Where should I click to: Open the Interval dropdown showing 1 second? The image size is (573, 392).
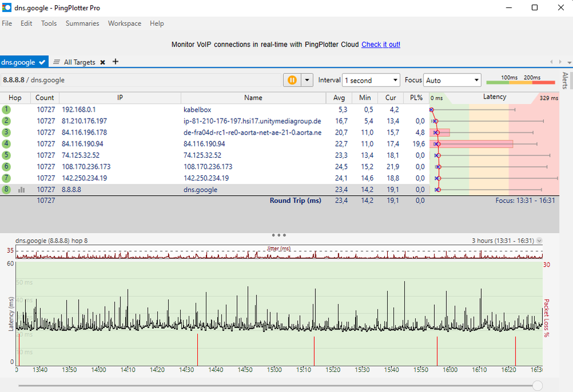click(x=371, y=81)
